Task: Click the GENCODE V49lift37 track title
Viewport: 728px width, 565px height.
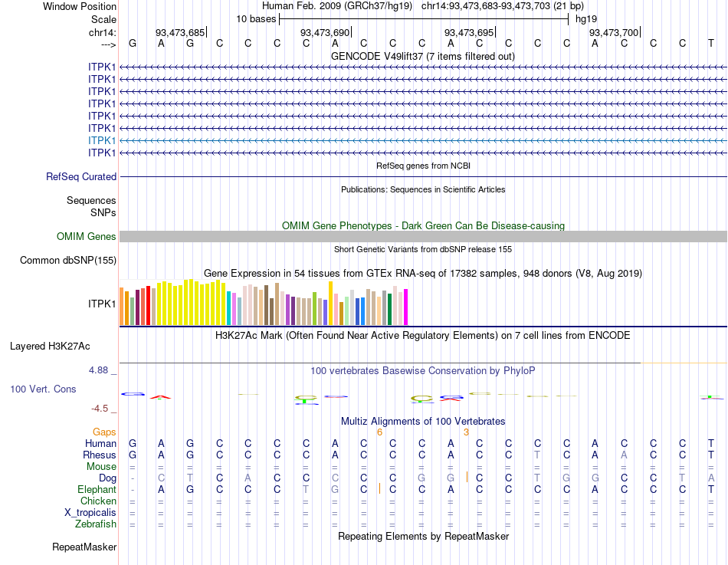Action: (x=423, y=56)
